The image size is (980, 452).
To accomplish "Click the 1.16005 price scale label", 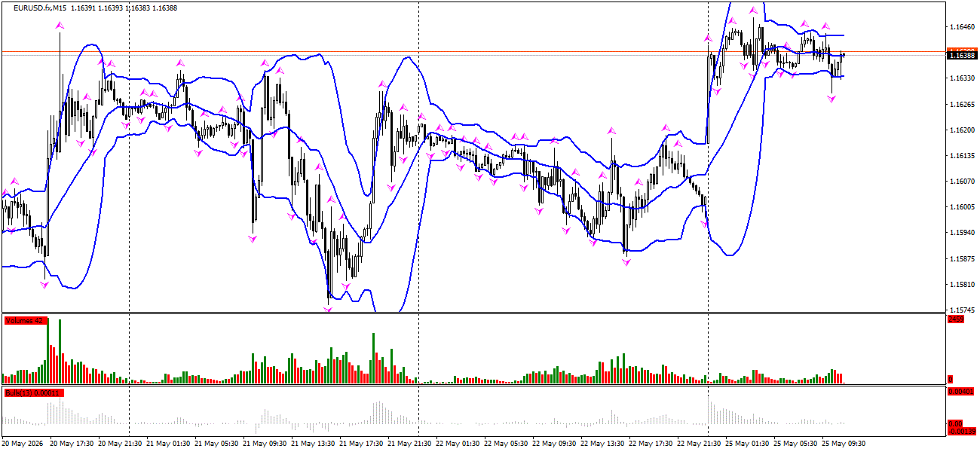I will [x=961, y=207].
